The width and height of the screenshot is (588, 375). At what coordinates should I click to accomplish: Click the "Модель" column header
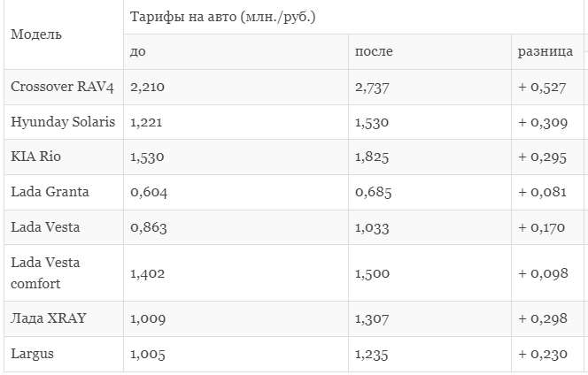(x=36, y=34)
